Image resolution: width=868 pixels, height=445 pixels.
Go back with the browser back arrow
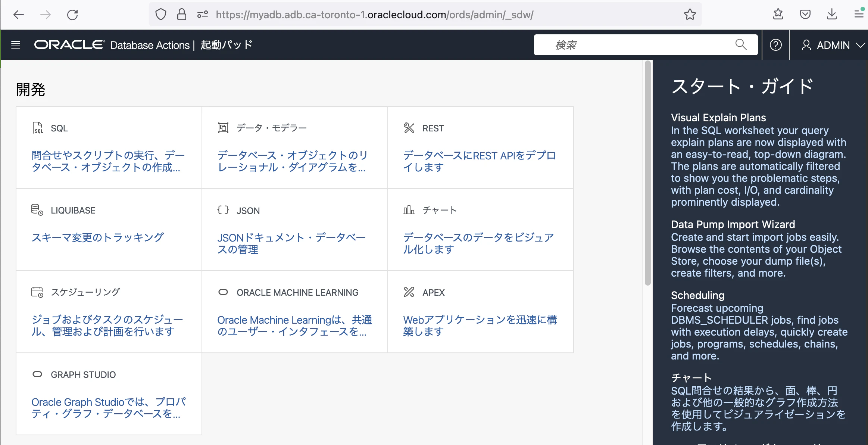(x=18, y=15)
